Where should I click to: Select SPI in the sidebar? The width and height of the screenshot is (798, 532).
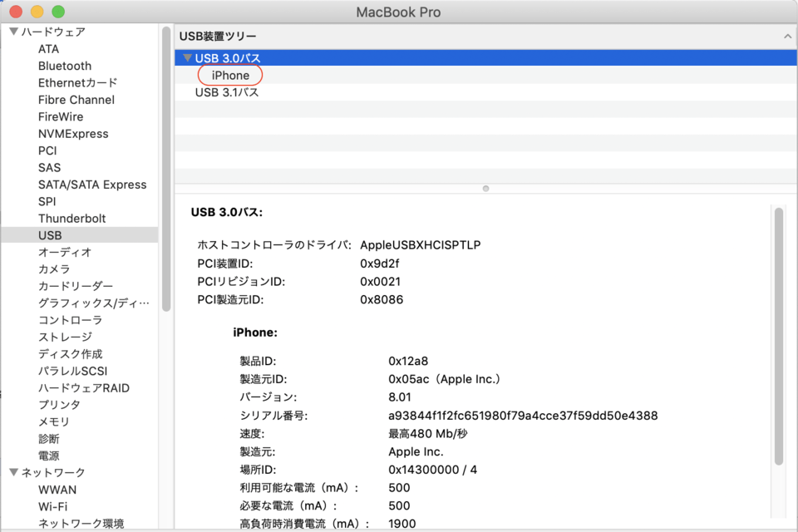[47, 202]
